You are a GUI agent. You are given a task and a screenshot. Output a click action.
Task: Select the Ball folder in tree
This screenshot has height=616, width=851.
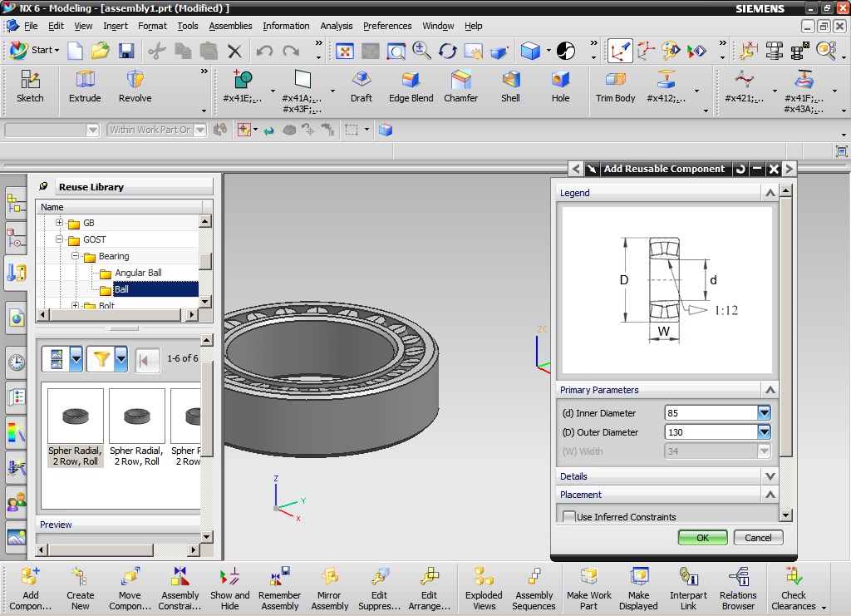121,289
